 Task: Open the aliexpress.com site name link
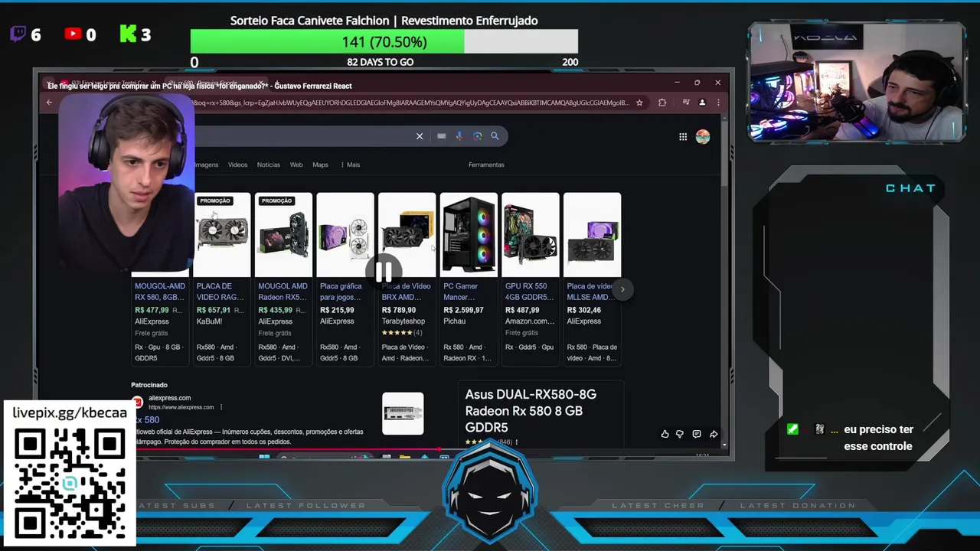170,398
